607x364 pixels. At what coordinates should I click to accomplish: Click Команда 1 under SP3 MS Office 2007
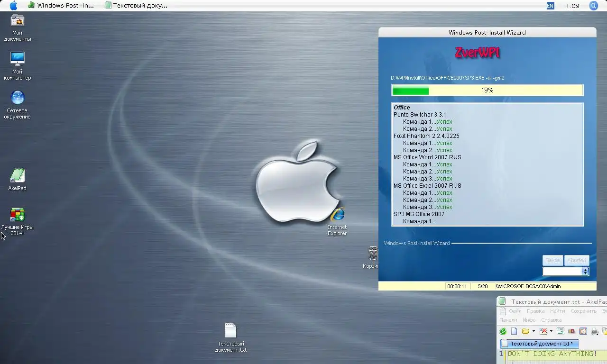click(419, 221)
